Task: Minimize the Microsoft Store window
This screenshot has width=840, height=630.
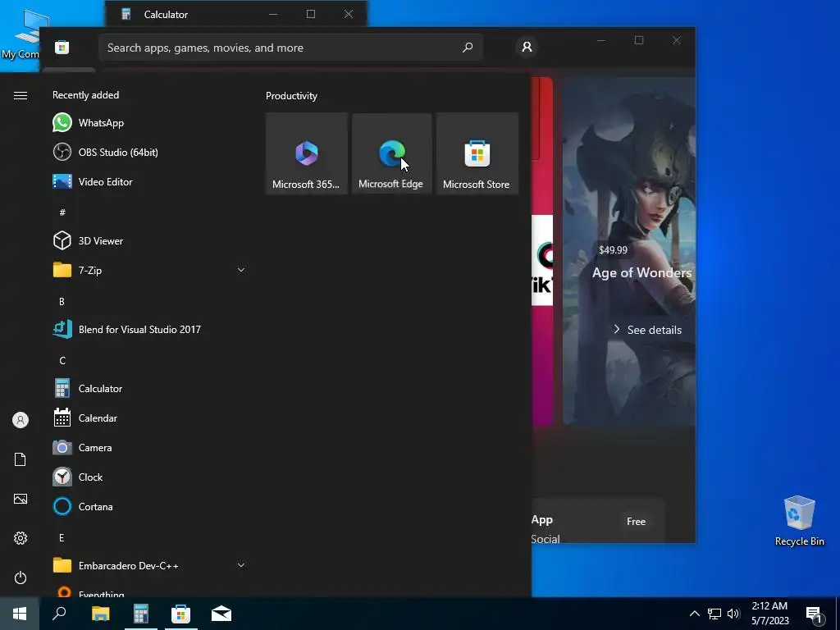Action: [x=601, y=40]
